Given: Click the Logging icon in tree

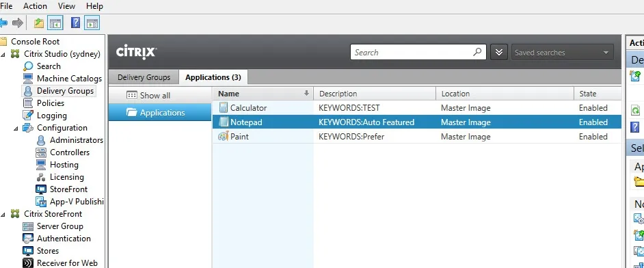Looking at the screenshot, I should 28,116.
